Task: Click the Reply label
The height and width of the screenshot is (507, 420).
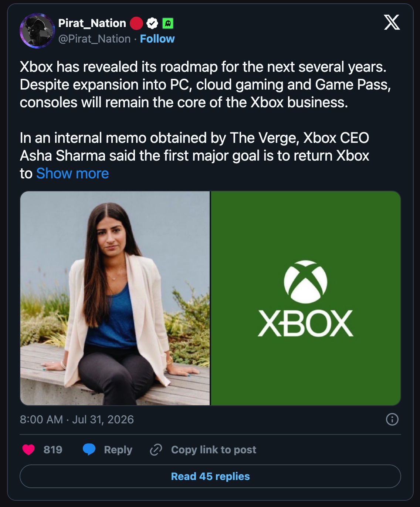Action: pos(118,450)
